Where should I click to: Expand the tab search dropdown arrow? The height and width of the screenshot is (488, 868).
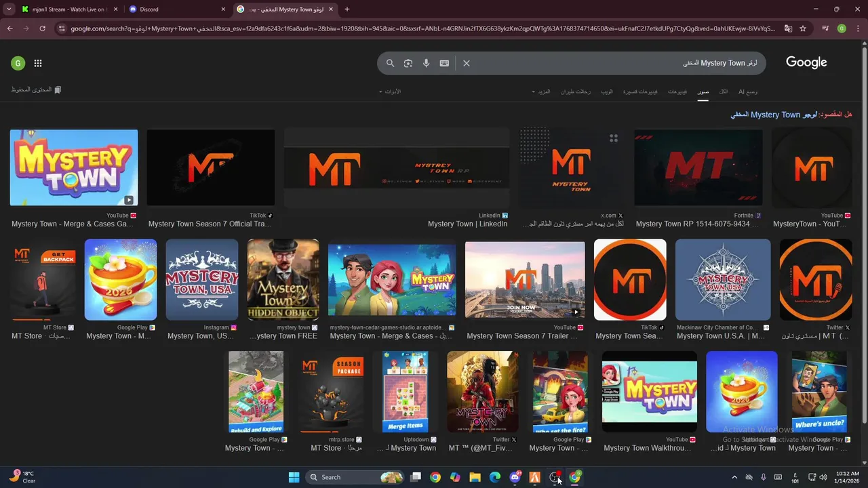9,9
